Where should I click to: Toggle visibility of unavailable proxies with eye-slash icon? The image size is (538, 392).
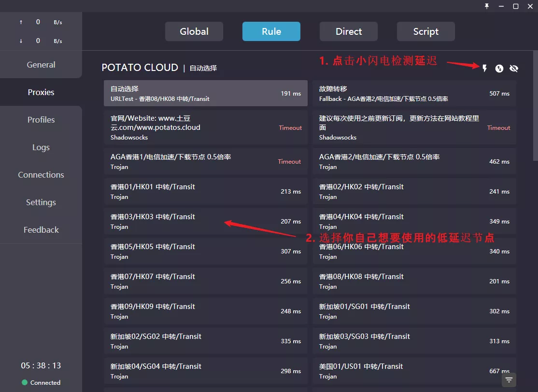[x=514, y=69]
